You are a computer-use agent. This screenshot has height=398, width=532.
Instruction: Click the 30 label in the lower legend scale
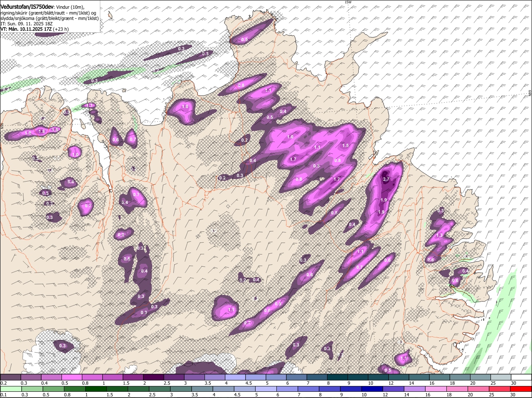[x=513, y=395]
